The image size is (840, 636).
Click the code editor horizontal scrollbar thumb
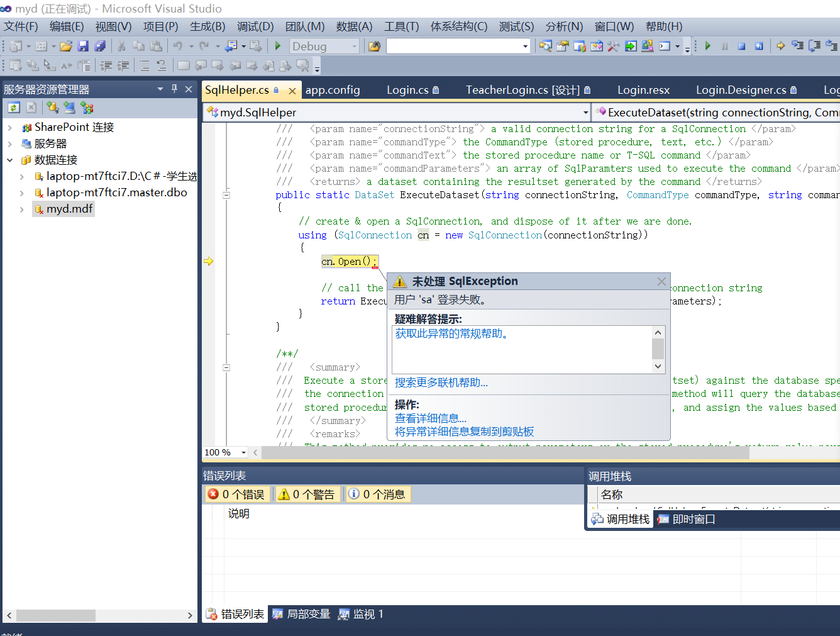(505, 452)
